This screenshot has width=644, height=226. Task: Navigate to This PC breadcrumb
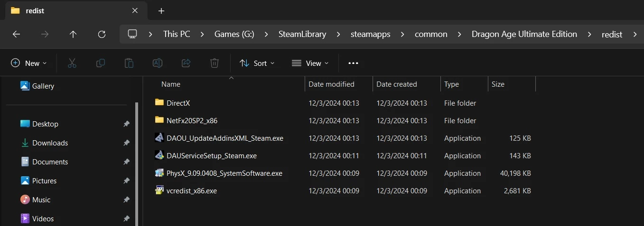(177, 34)
